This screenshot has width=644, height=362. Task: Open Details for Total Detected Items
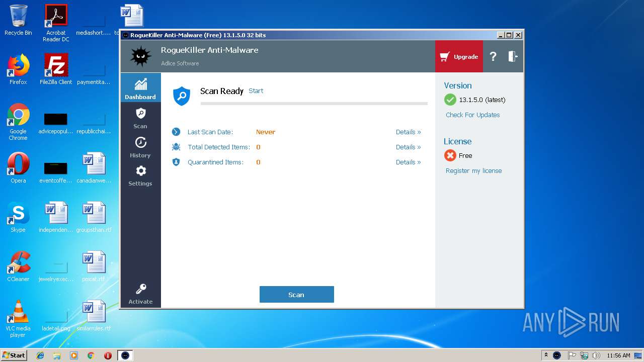[x=408, y=147]
